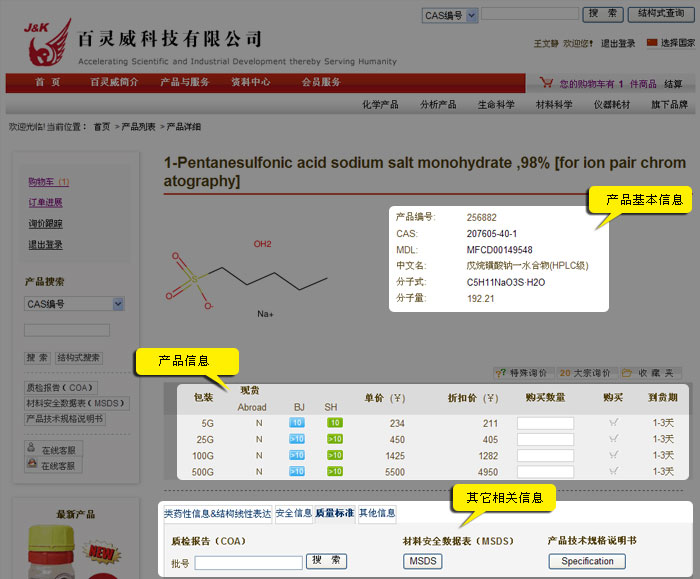The width and height of the screenshot is (700, 579).
Task: Click sidebar 质检报告 (COA) button
Action: 61,387
